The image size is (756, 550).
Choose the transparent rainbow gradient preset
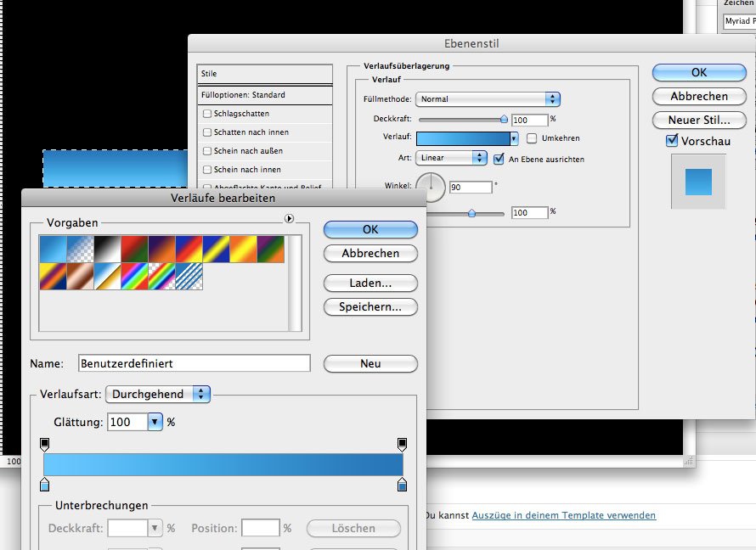[162, 277]
